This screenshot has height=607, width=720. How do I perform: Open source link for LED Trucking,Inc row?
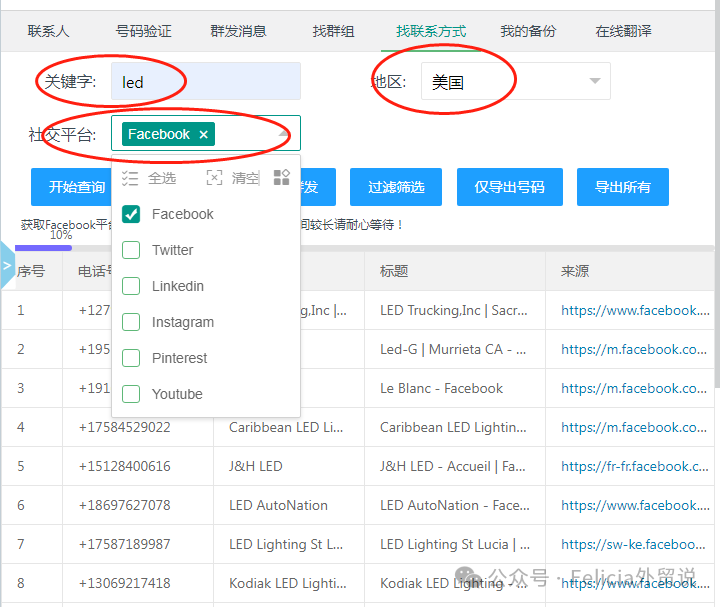[636, 310]
